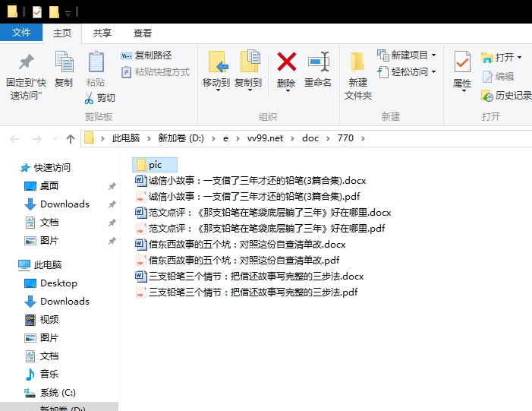Viewport: 532px width, 411px height.
Task: Click 新加卷 (D:) in address breadcrumb
Action: click(181, 138)
